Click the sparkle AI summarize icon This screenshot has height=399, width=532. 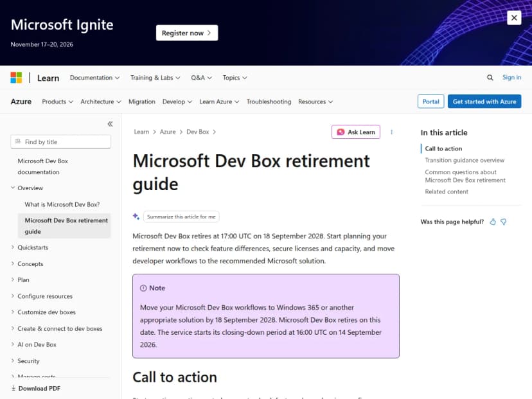pos(136,217)
